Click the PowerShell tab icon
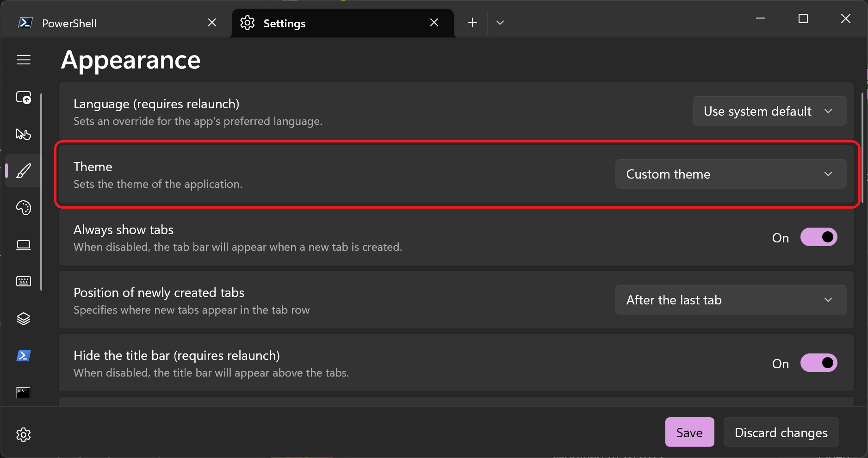 tap(25, 23)
